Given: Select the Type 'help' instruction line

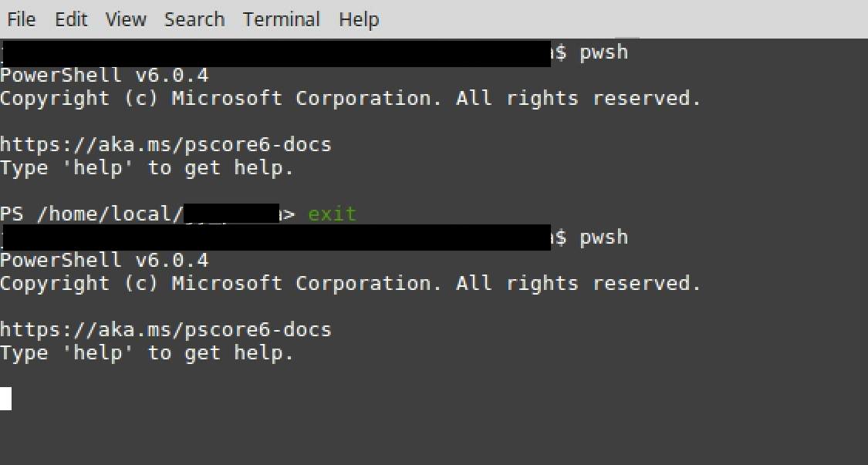Looking at the screenshot, I should tap(147, 167).
